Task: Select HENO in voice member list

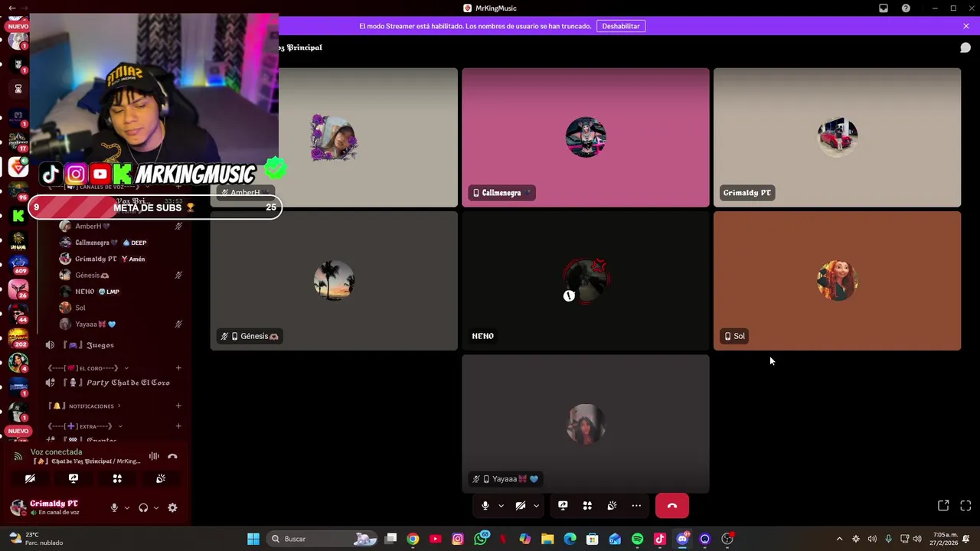Action: point(121,292)
